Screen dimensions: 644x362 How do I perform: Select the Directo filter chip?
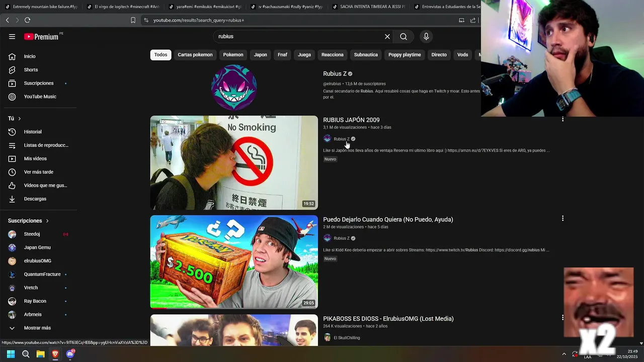439,55
